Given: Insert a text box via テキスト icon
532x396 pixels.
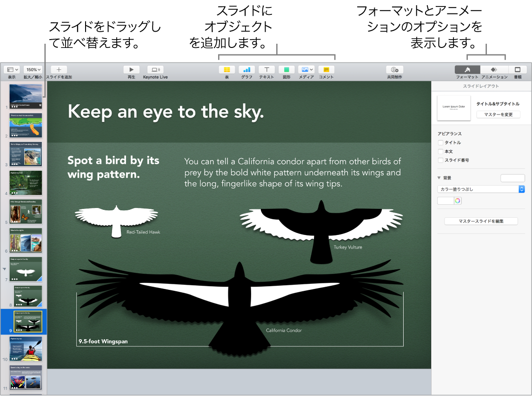Looking at the screenshot, I should [266, 70].
